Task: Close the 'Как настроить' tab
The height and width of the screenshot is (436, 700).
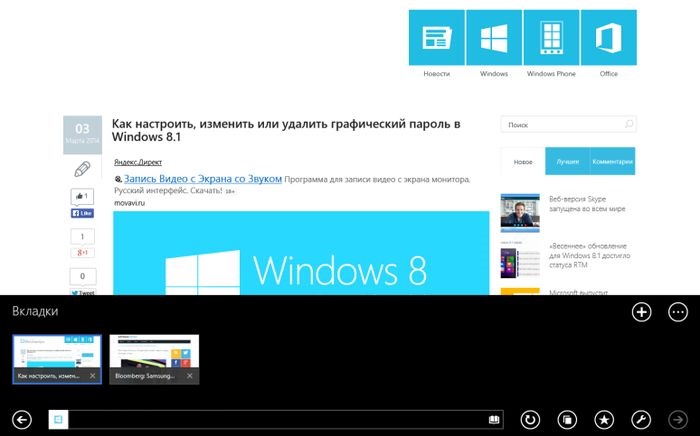Action: pos(92,376)
